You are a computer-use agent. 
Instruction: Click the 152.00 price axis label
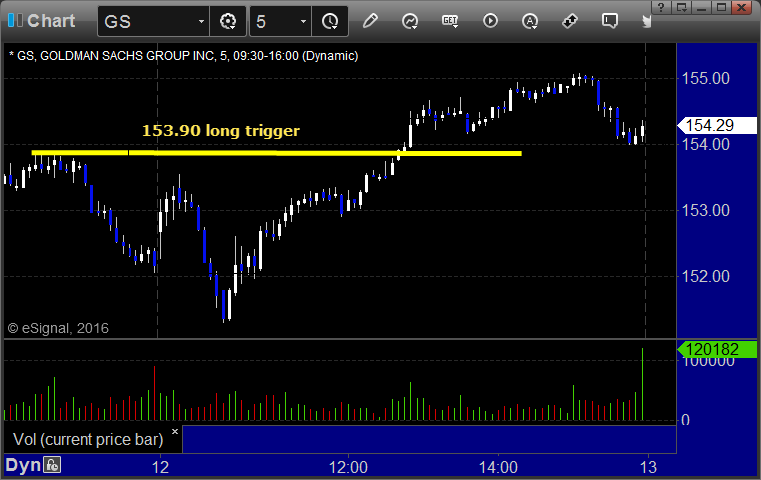(706, 277)
